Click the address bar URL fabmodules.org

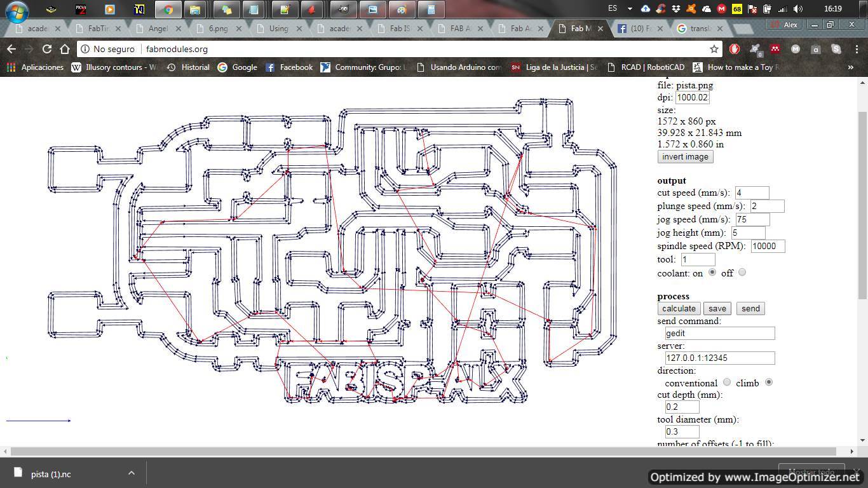pyautogui.click(x=177, y=49)
